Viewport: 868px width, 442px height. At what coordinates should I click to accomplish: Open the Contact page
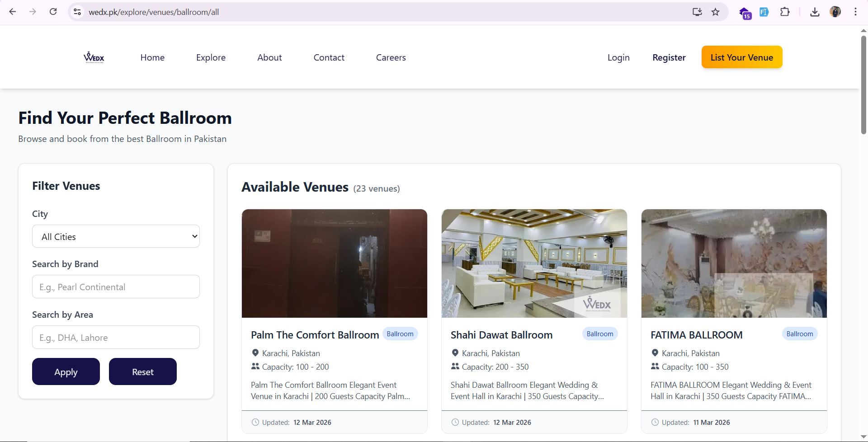(329, 57)
